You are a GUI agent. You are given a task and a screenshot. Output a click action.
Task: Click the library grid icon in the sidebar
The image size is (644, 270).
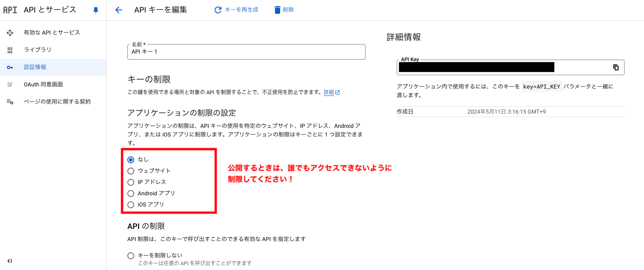pos(9,50)
